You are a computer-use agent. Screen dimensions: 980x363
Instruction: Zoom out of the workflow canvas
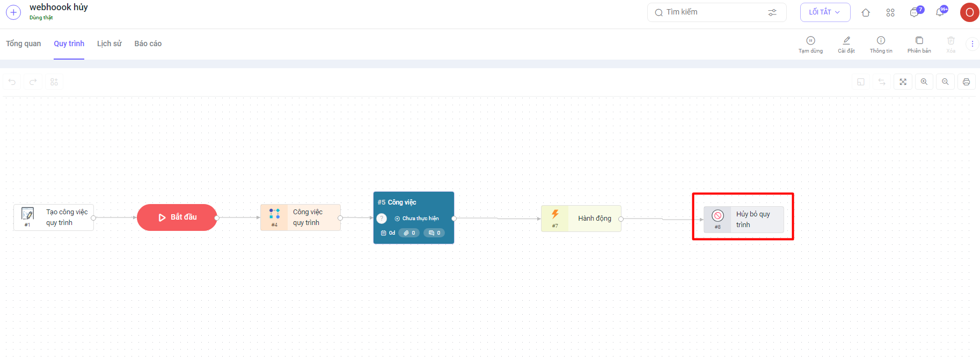click(x=945, y=82)
